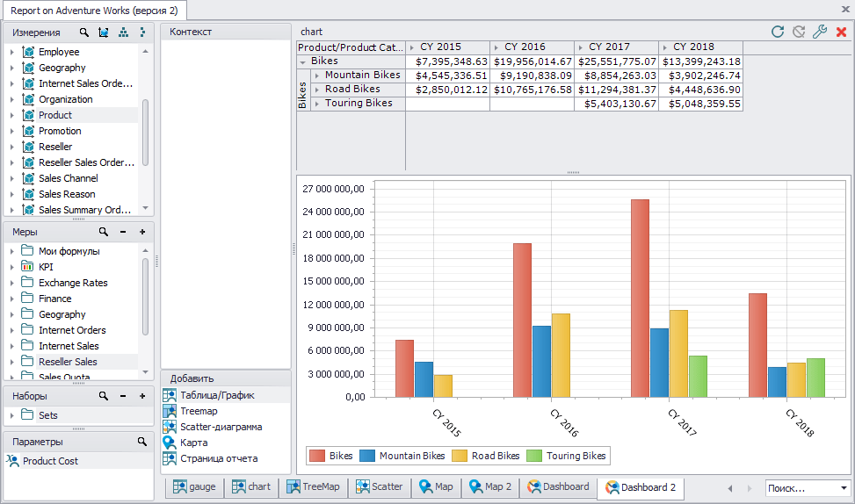Add a Scatter-диаграмма item
Screen dimensions: 855x504
[x=214, y=427]
